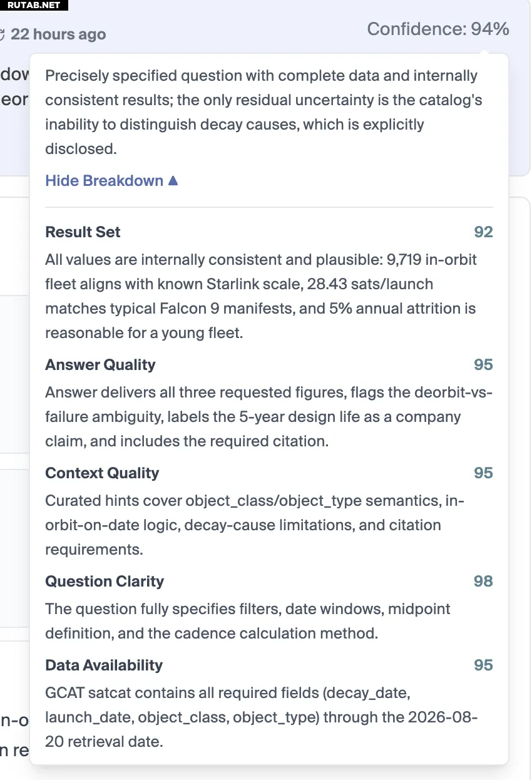Click the clock icon beside 22 hours ago

click(x=3, y=34)
